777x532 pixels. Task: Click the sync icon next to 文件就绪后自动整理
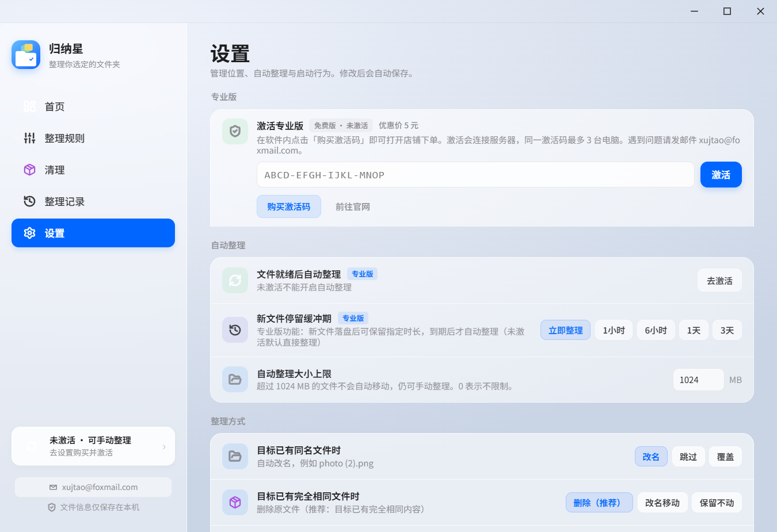tap(235, 280)
